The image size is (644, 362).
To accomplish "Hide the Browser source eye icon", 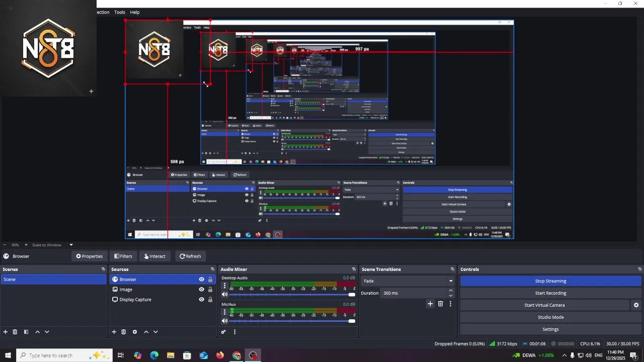I will click(201, 280).
